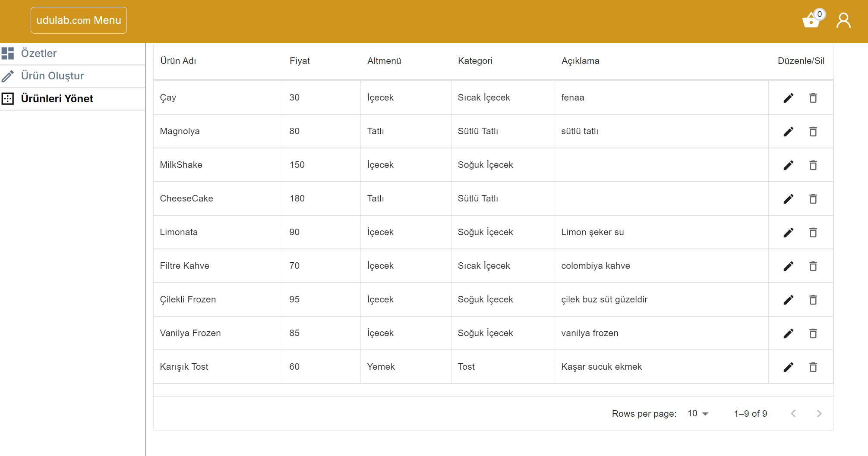
Task: Remove Filtre Kahve with trash icon
Action: pos(813,266)
